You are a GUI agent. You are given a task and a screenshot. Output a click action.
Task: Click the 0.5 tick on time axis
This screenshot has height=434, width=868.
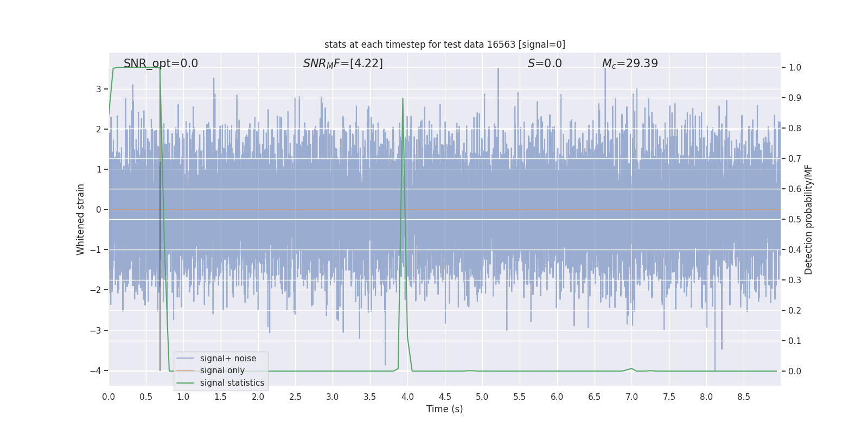point(146,397)
